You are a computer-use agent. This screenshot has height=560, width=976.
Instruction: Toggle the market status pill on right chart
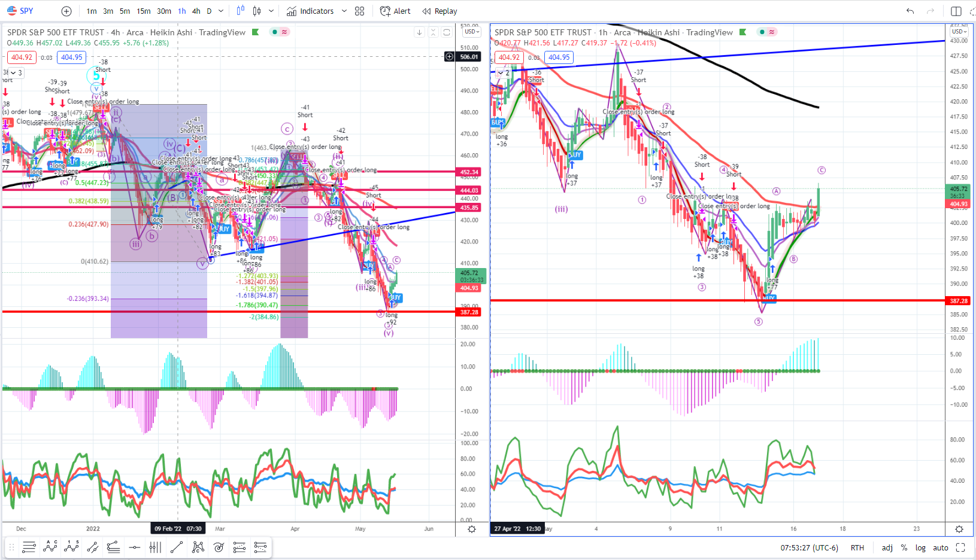(767, 32)
